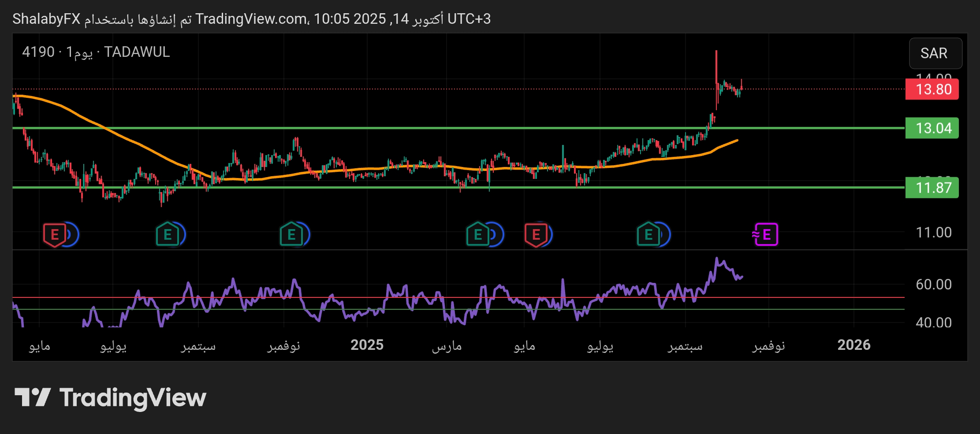Select the green 11.87 price level label
The width and height of the screenshot is (980, 434).
[x=932, y=188]
